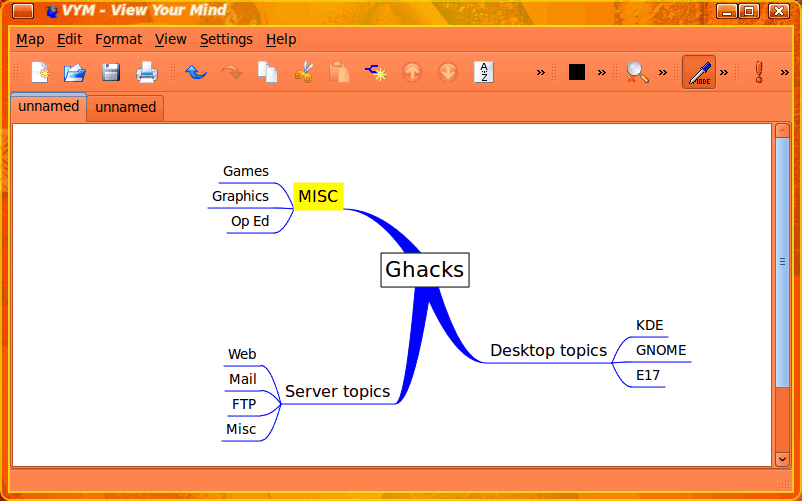Image resolution: width=802 pixels, height=501 pixels.
Task: Copy selection with the copy pages icon
Action: [268, 72]
